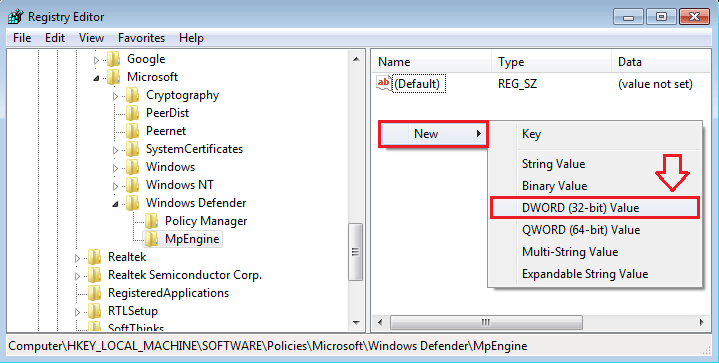Click the (Default) string value icon

click(x=384, y=83)
